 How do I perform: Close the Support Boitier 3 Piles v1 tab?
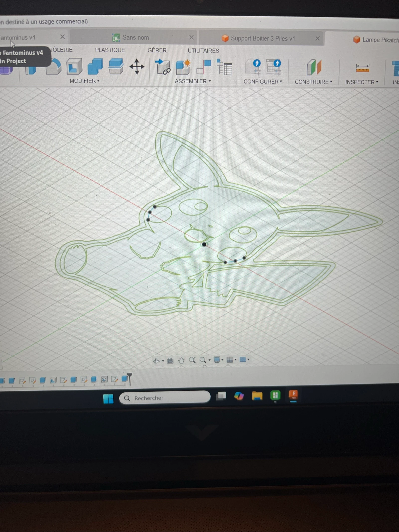pyautogui.click(x=317, y=38)
